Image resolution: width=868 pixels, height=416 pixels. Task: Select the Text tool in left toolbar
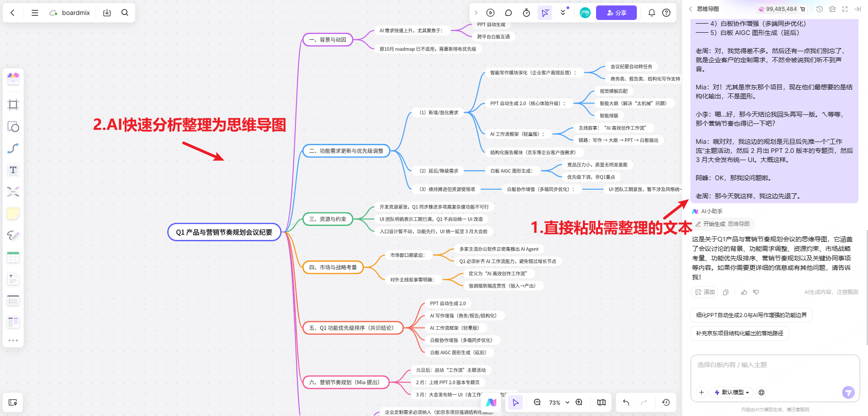(x=13, y=170)
